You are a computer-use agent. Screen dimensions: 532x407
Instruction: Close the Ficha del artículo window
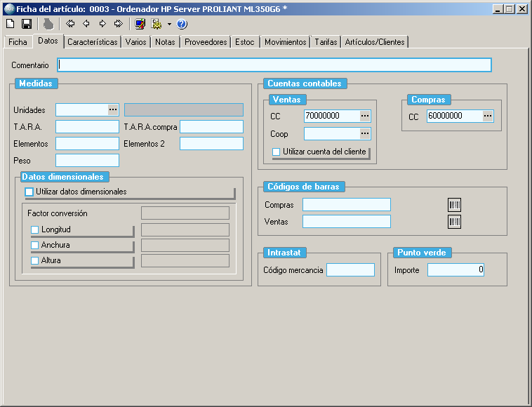(x=521, y=9)
